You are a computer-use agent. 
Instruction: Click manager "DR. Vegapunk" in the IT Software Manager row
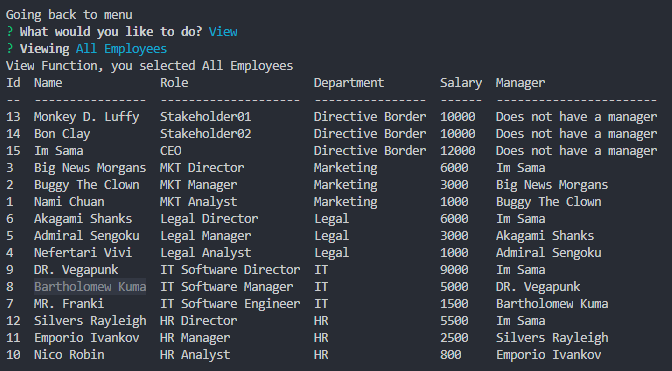coord(538,287)
